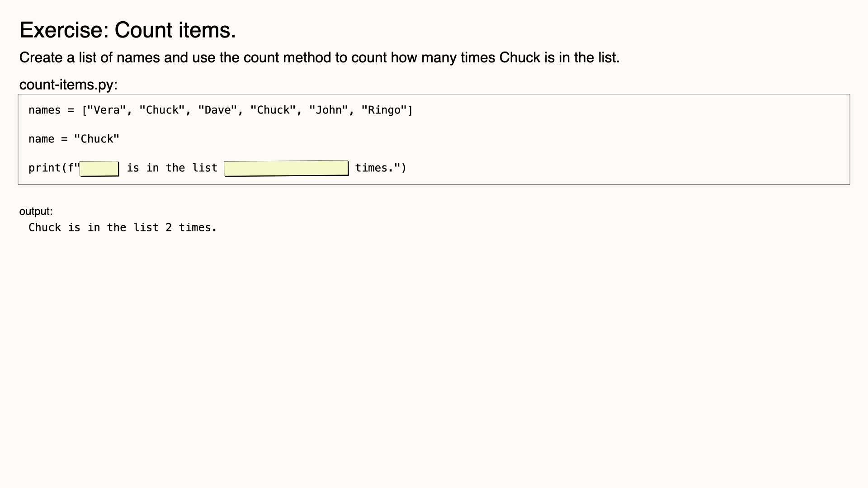
Task: Click the "Vera" string in the list
Action: (x=107, y=110)
